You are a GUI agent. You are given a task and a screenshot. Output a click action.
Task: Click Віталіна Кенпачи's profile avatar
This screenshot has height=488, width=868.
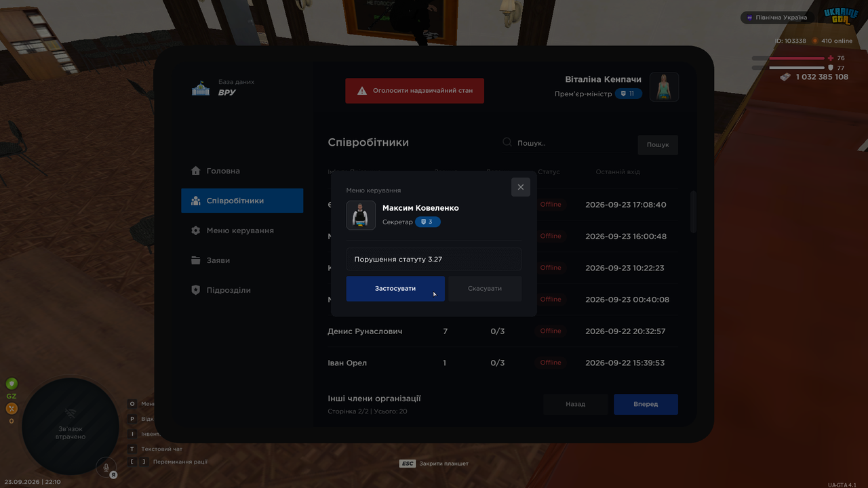tap(665, 87)
